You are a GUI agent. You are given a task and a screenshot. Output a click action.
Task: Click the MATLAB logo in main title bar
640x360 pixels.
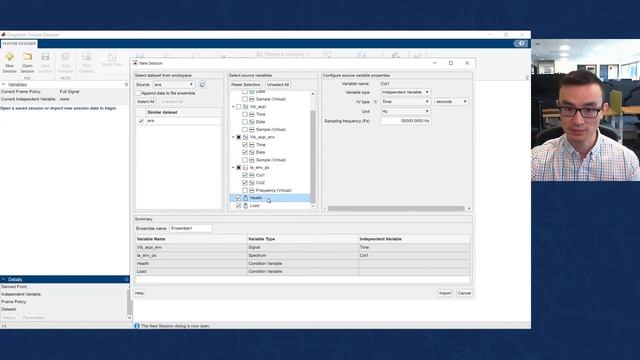coord(3,35)
